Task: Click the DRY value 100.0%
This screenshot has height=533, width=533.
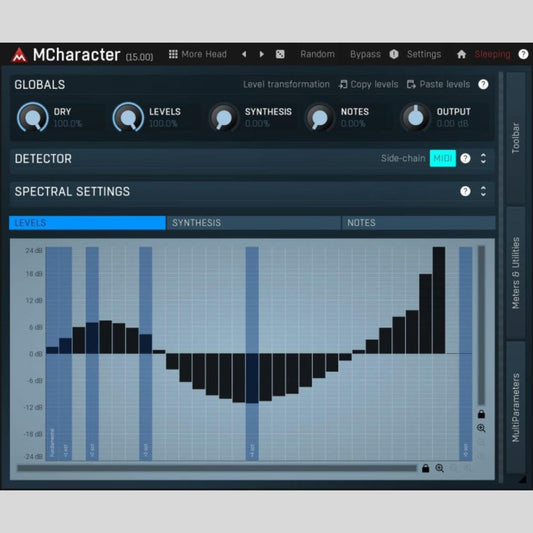Action: 68,123
